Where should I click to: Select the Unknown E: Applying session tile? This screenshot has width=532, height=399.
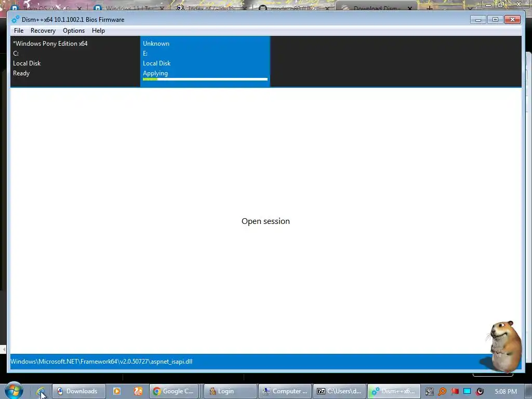point(205,61)
